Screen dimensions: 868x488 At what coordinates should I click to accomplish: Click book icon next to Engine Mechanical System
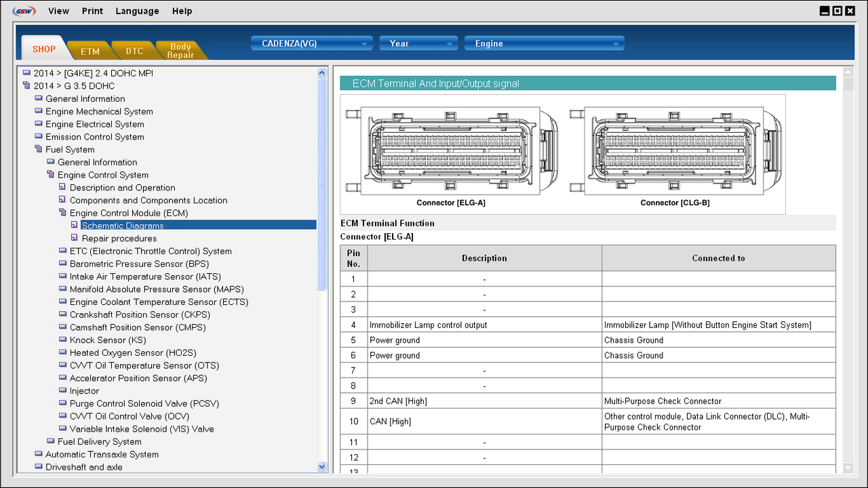39,111
